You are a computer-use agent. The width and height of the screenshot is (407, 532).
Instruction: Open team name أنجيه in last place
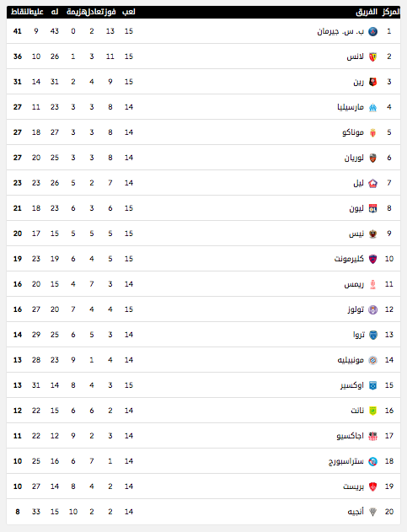tap(356, 511)
